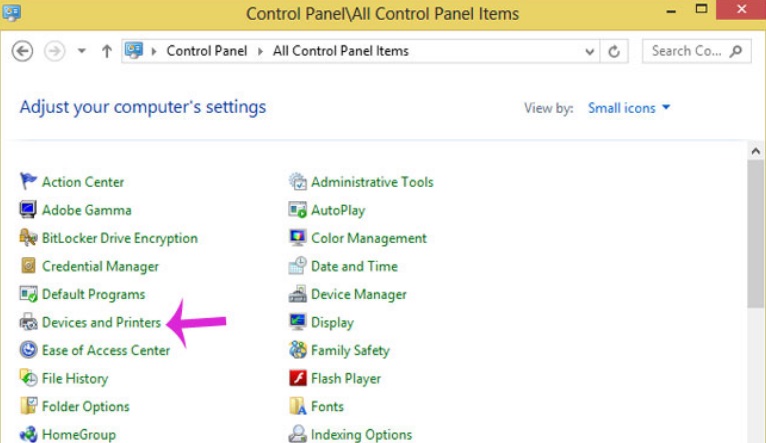Open the View by Small icons dropdown
Screen dimensions: 766x443
[629, 108]
